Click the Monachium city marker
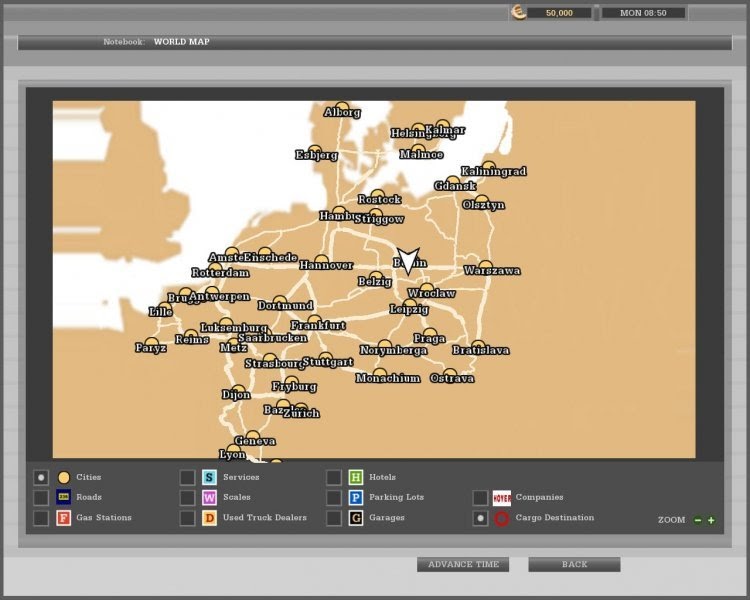 [380, 372]
